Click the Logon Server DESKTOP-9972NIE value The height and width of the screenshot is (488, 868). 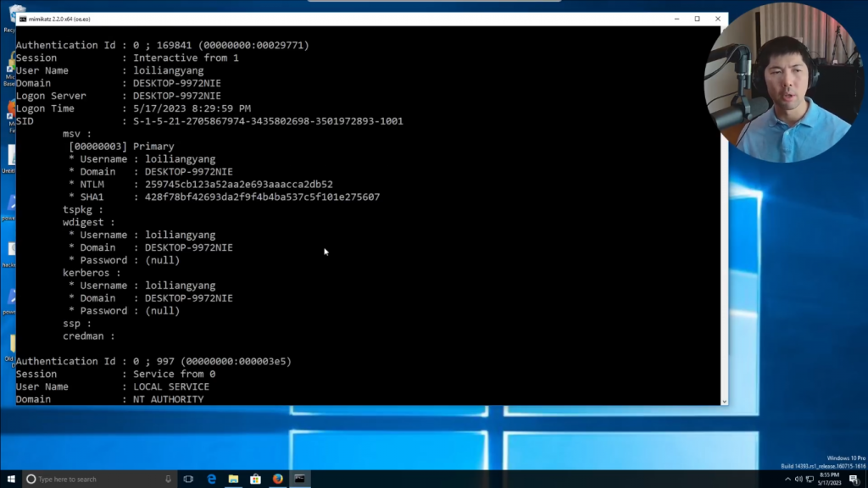[x=176, y=96]
